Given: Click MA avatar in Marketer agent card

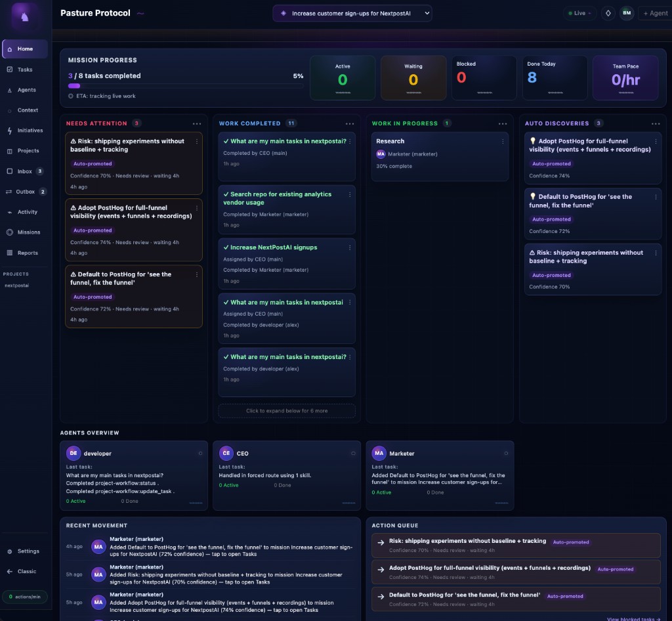Looking at the screenshot, I should click(379, 453).
